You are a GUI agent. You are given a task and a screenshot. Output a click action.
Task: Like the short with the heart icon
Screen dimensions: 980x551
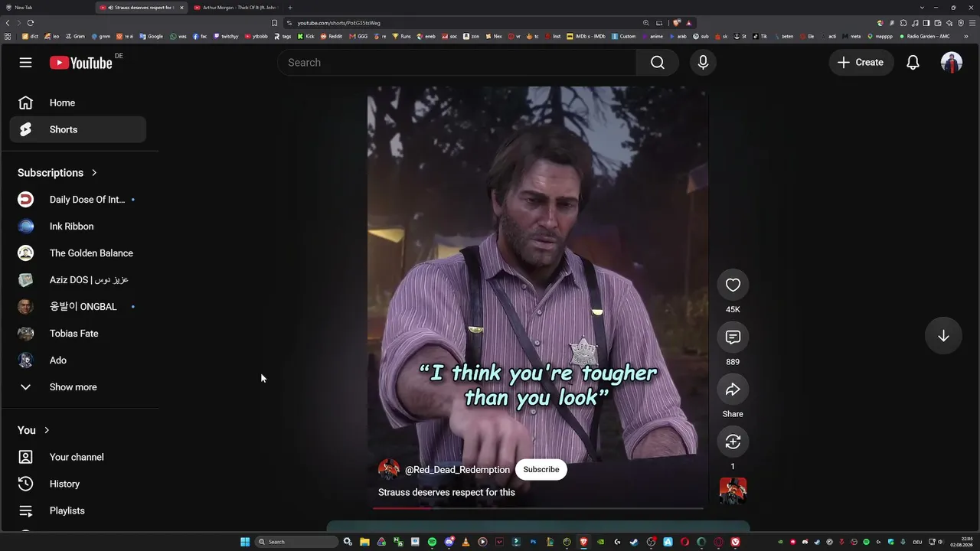pyautogui.click(x=733, y=285)
